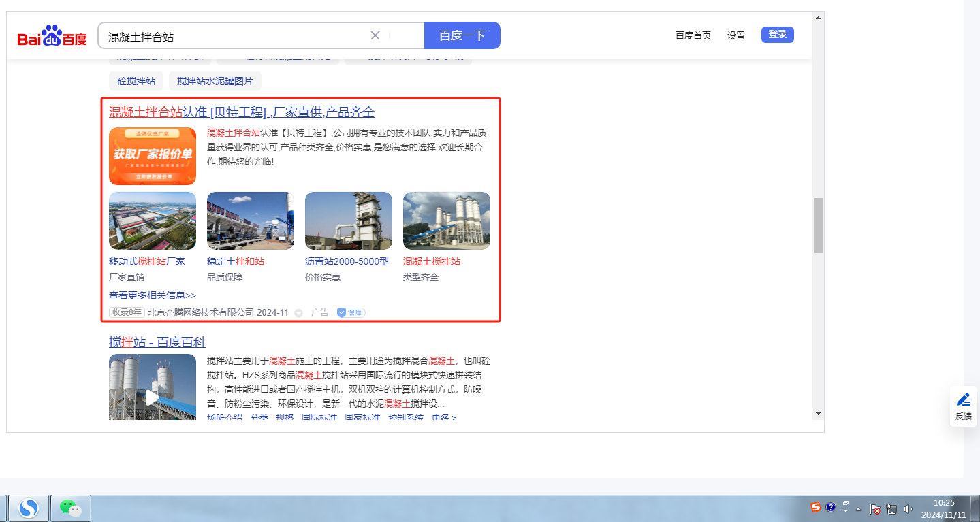980x522 pixels.
Task: Click the 收录8年 badge
Action: 127,312
